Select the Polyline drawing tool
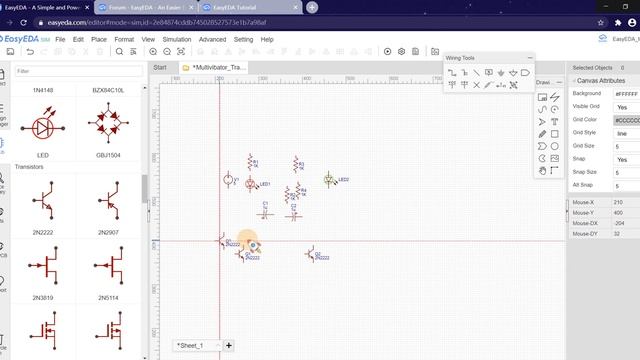Screen dimensions: 640x360 coord(554,97)
